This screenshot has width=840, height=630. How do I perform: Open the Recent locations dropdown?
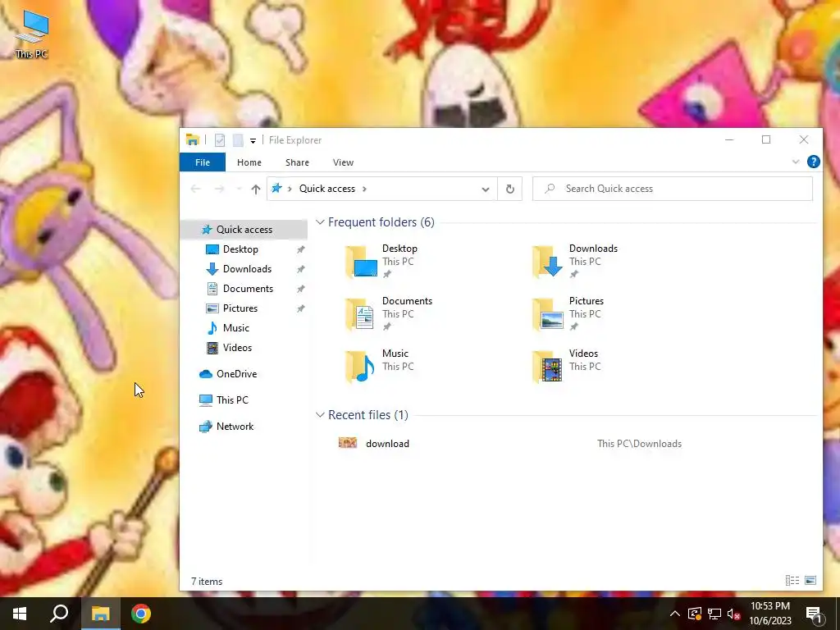tap(239, 189)
